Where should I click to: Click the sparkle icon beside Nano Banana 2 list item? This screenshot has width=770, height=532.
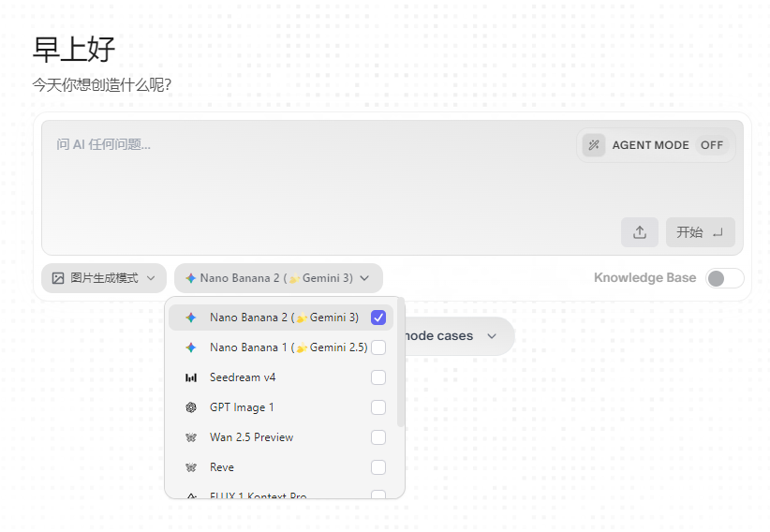(191, 318)
